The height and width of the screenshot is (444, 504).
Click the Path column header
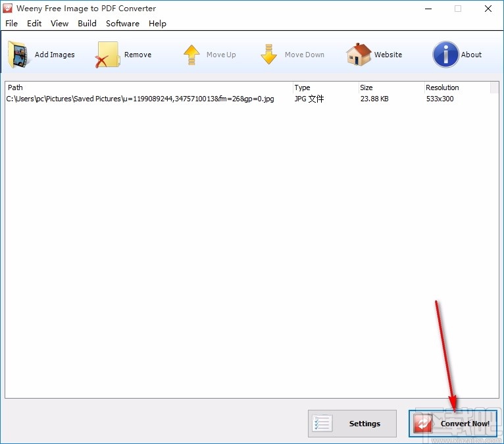click(149, 87)
